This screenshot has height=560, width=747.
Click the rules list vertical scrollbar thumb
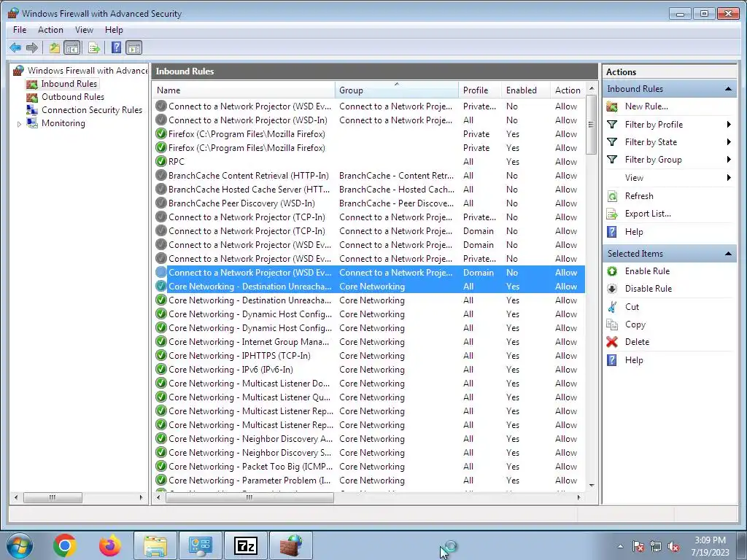591,125
